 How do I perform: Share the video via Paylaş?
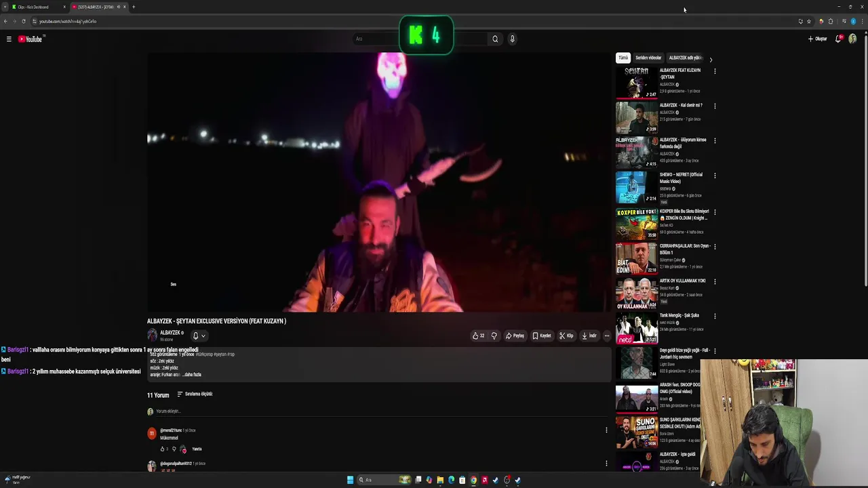515,335
